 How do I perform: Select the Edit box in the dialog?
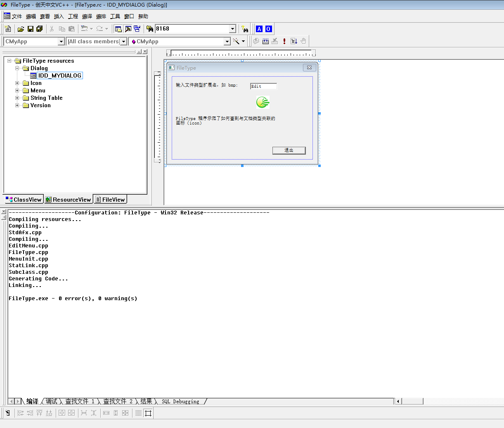pos(263,86)
